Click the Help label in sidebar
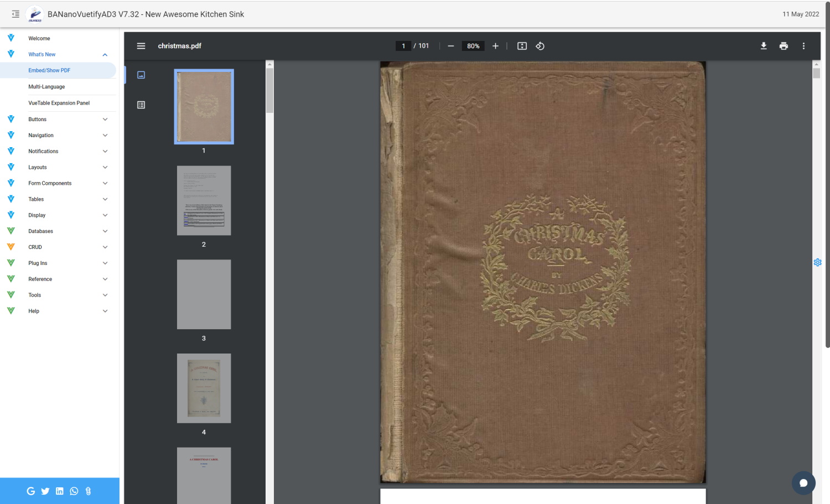Viewport: 830px width, 504px height. click(34, 311)
